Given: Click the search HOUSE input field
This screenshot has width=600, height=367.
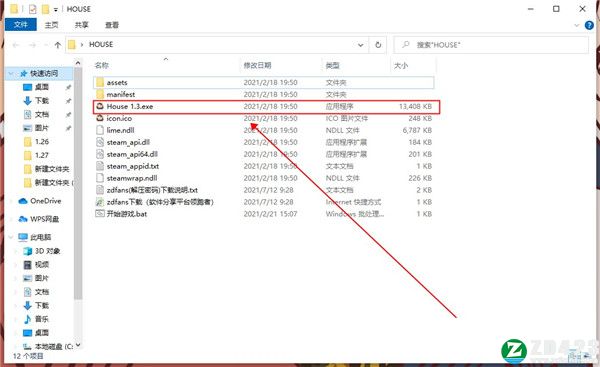Looking at the screenshot, I should [x=491, y=45].
